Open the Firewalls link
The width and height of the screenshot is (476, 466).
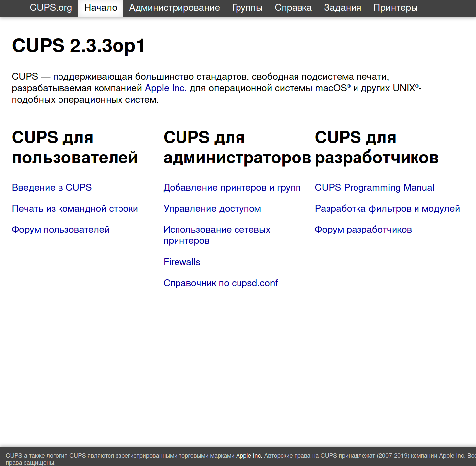coord(182,262)
